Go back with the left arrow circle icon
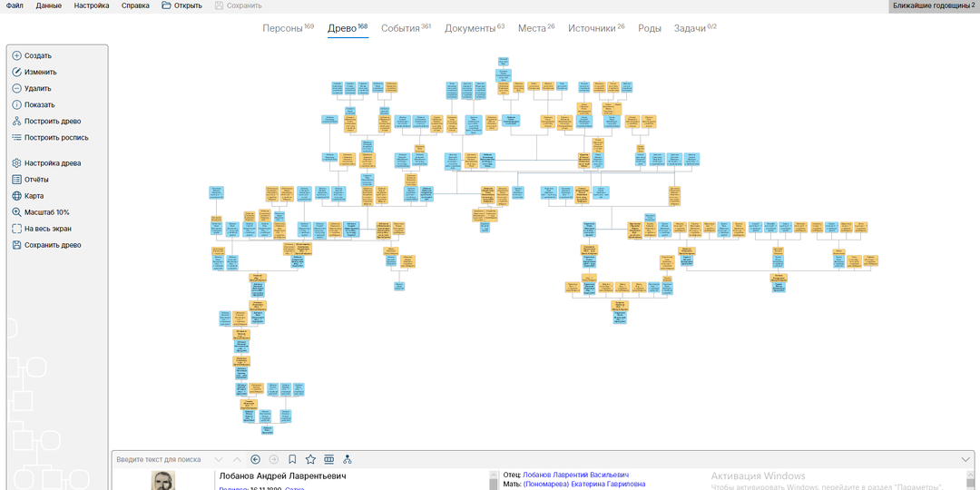The image size is (980, 490). click(x=255, y=459)
